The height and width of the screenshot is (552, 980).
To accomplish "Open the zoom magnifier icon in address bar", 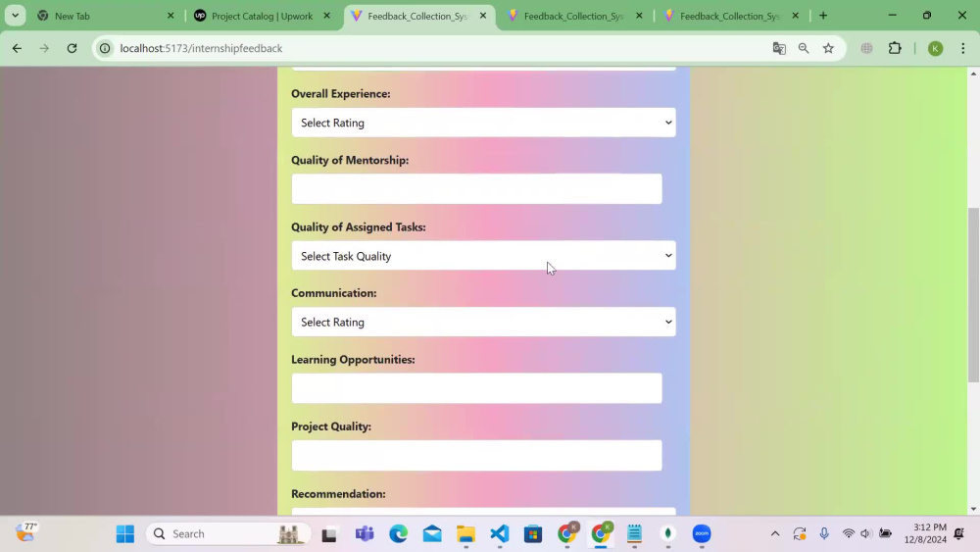I will (804, 48).
